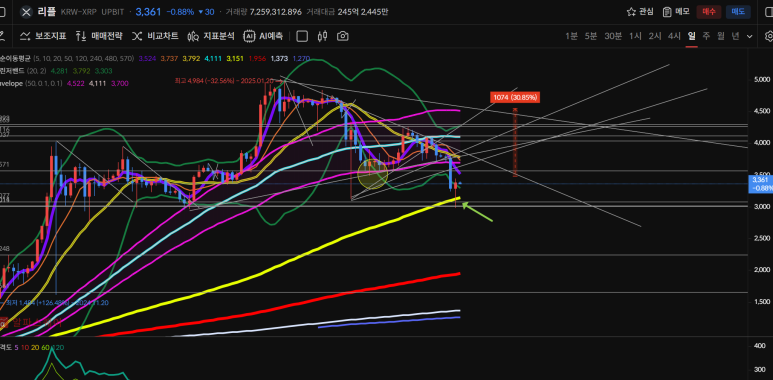Click the 리플 coin name
Image resolution: width=773 pixels, height=380 pixels.
pyautogui.click(x=46, y=12)
